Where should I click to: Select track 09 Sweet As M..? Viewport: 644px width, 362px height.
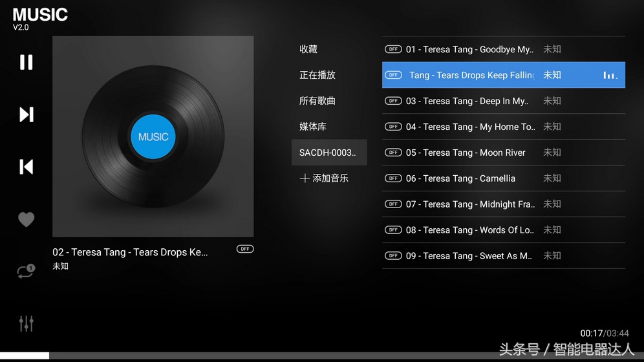pos(504,256)
